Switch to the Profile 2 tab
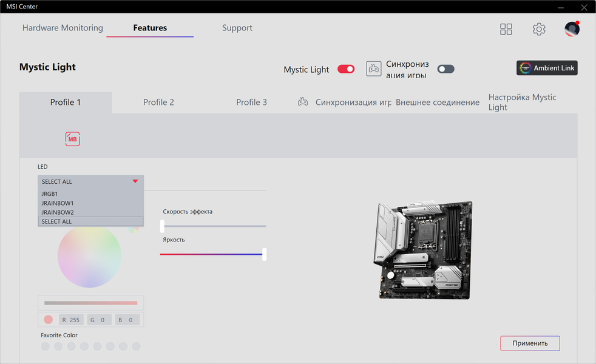Screen dimensions: 596x364 coord(158,102)
